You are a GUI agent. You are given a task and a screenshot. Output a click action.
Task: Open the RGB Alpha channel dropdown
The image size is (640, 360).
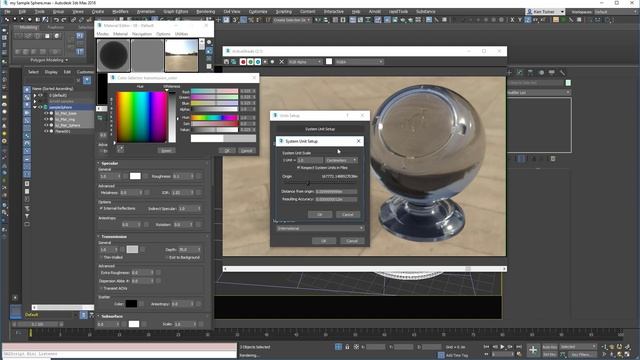click(305, 62)
